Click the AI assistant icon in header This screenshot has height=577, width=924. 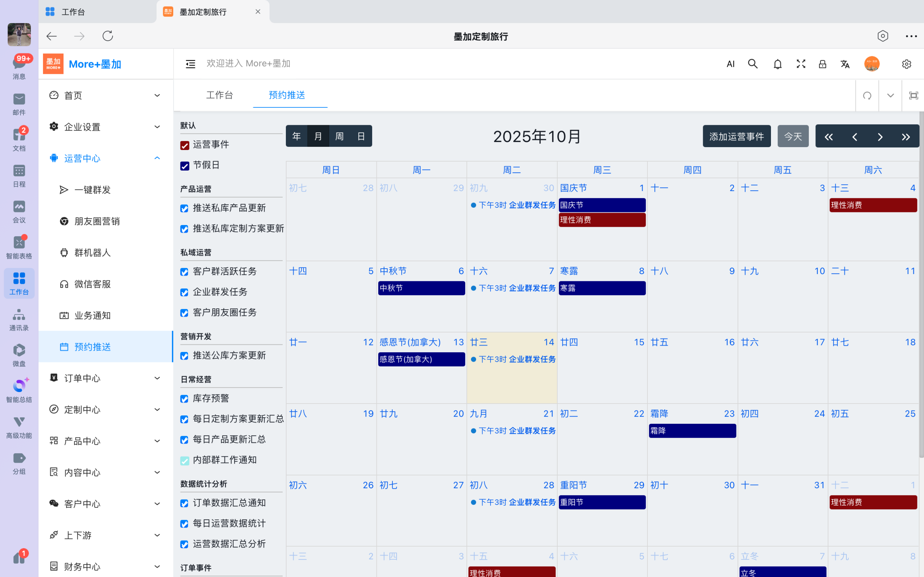[731, 64]
